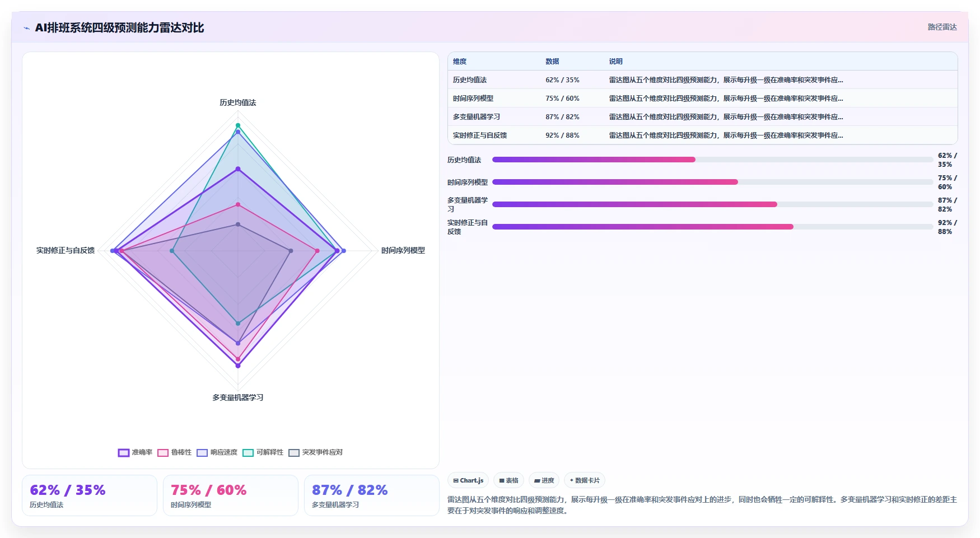Click the 实时修正与自反馈 axis label on the radar
The width and height of the screenshot is (980, 538).
(x=66, y=250)
